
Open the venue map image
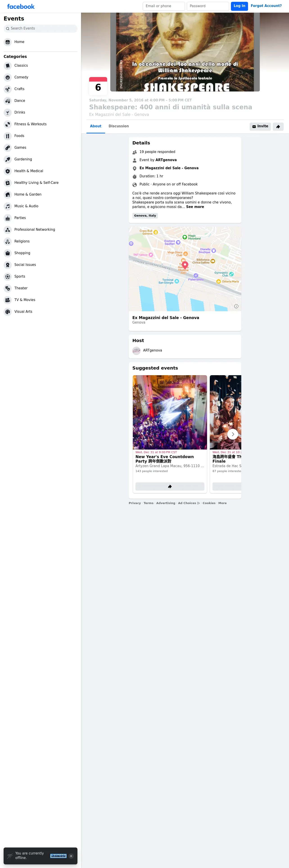pos(185,269)
